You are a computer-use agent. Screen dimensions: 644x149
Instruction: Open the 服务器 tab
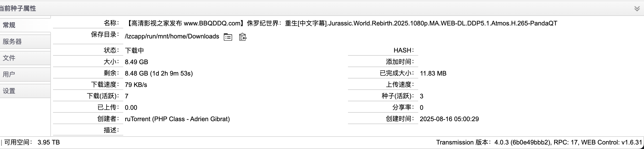coord(25,42)
